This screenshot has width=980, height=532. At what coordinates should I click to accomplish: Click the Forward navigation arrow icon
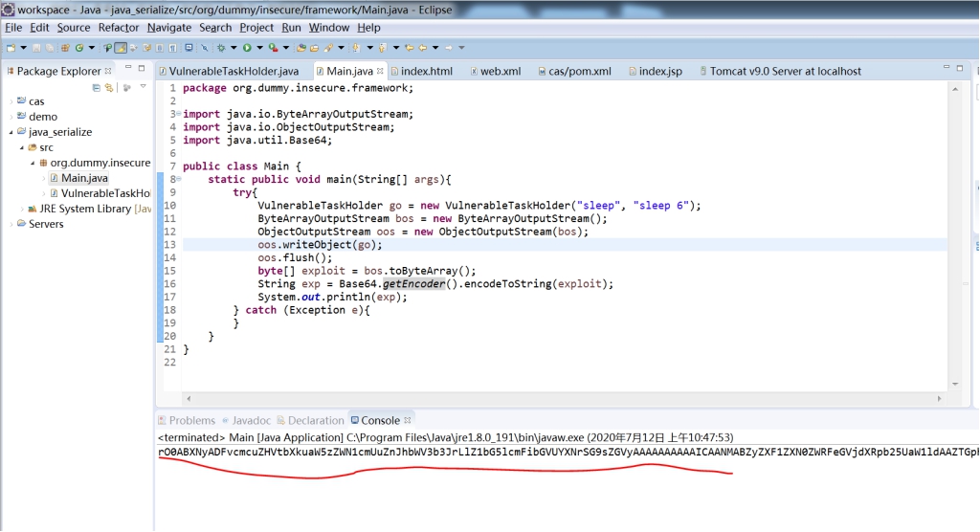(x=448, y=48)
